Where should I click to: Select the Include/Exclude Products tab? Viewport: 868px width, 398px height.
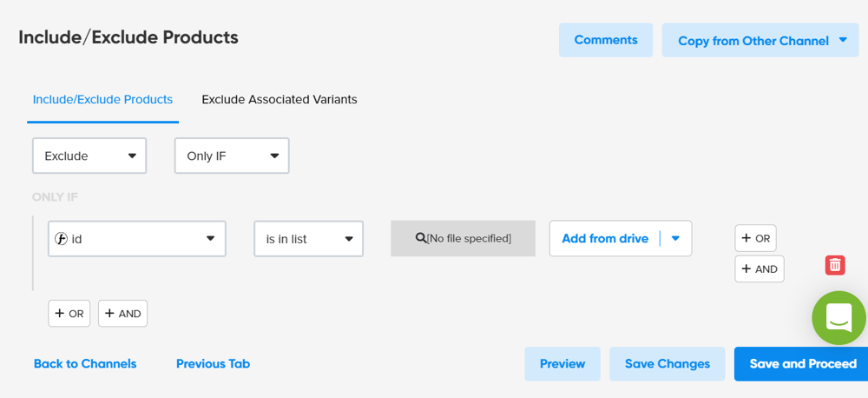[102, 99]
